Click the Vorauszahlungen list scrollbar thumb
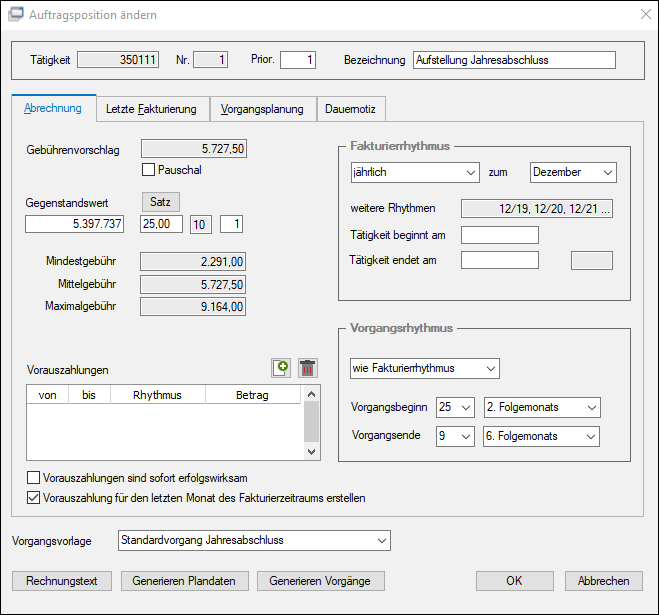 click(x=311, y=422)
